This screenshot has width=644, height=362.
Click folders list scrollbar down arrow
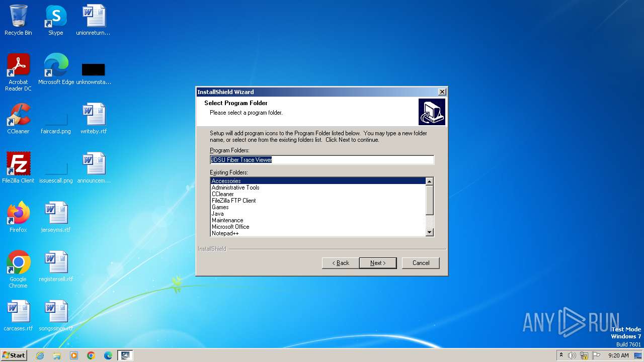(x=430, y=232)
